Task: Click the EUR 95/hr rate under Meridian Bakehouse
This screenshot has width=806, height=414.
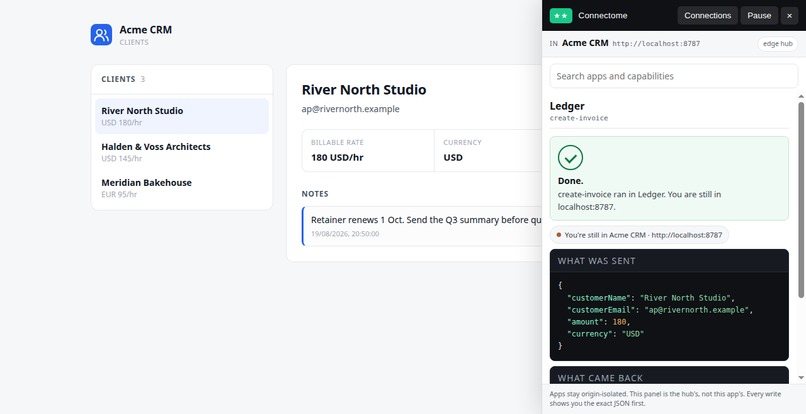Action: point(119,194)
